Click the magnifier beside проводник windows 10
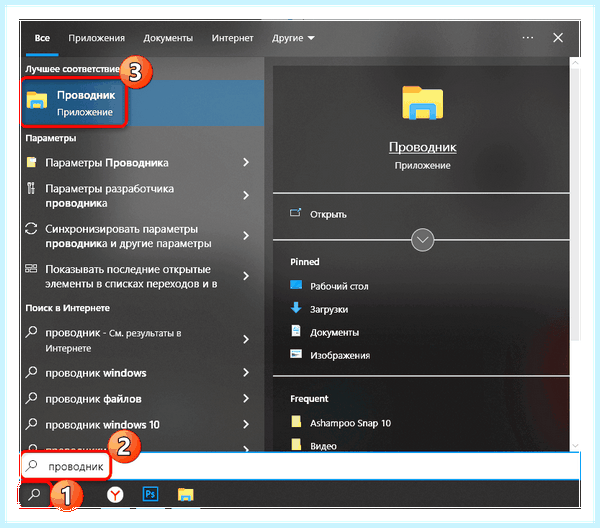600x528 pixels. [31, 424]
